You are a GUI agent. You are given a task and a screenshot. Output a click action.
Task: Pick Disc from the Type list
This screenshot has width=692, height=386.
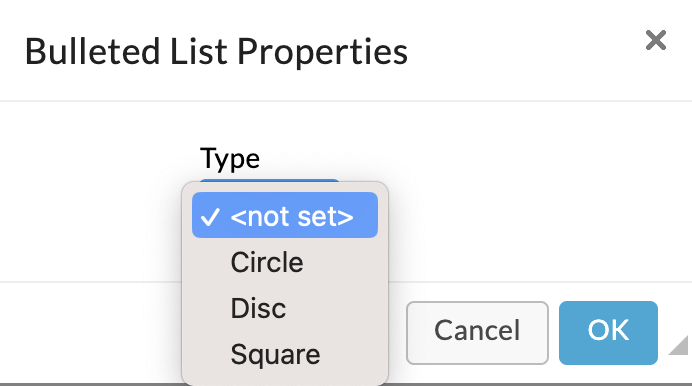285,308
